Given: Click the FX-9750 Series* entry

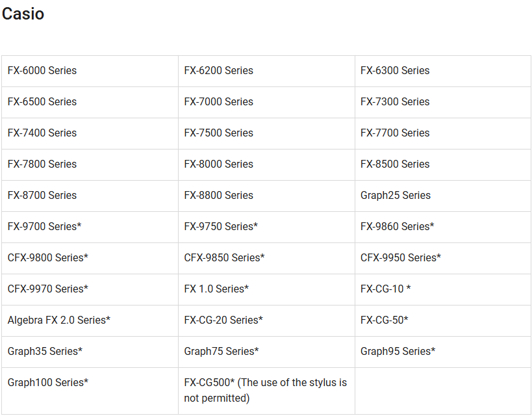Looking at the screenshot, I should tap(221, 227).
